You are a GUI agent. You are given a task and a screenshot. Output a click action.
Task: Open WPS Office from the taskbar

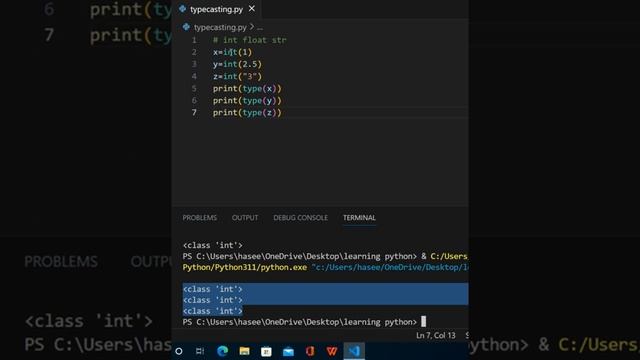click(332, 351)
